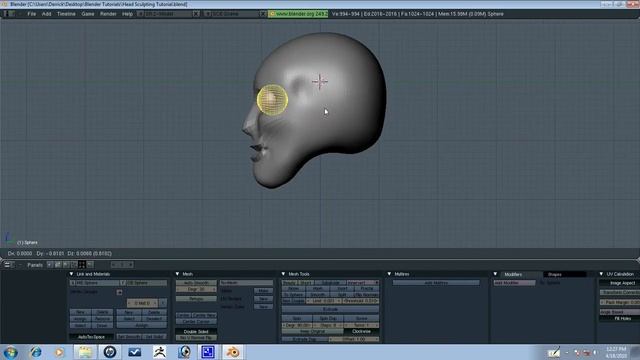The width and height of the screenshot is (640, 360).
Task: Collapse the Mesh panel triangle
Action: (177, 274)
